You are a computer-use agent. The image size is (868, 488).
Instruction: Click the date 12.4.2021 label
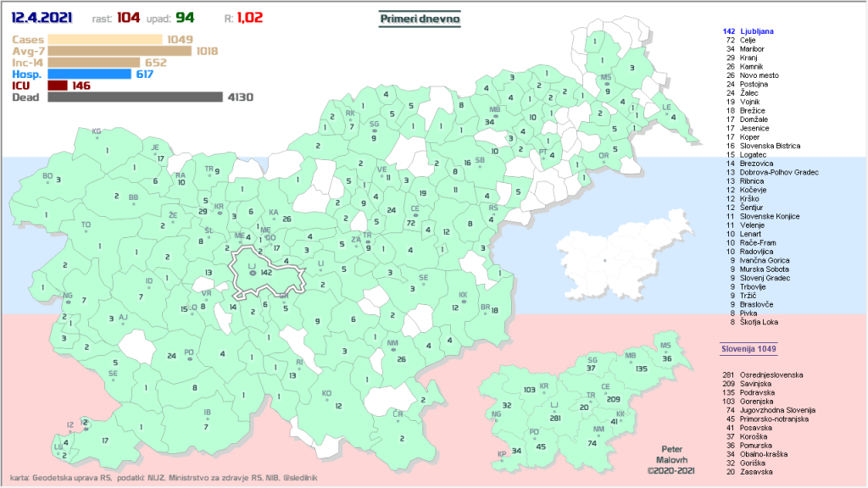[42, 16]
